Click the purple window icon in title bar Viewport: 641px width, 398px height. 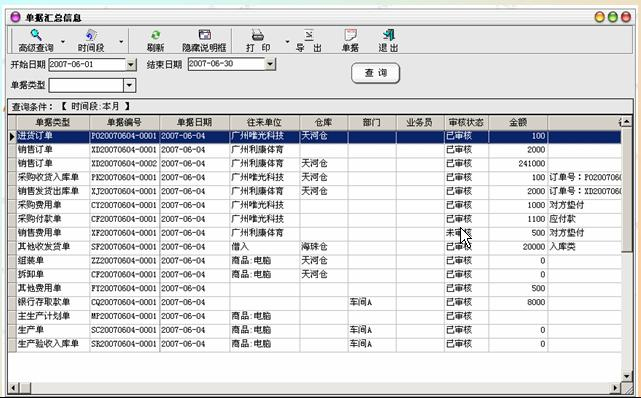point(15,17)
